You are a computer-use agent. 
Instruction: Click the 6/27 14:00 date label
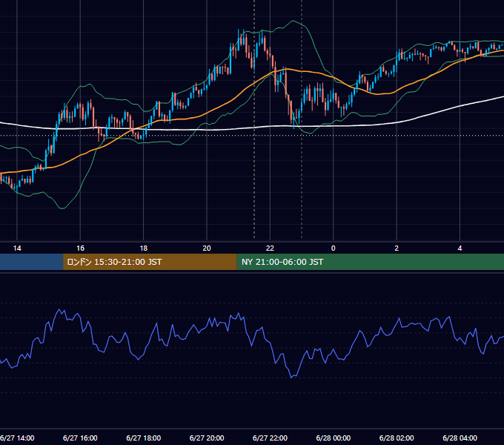(x=17, y=438)
